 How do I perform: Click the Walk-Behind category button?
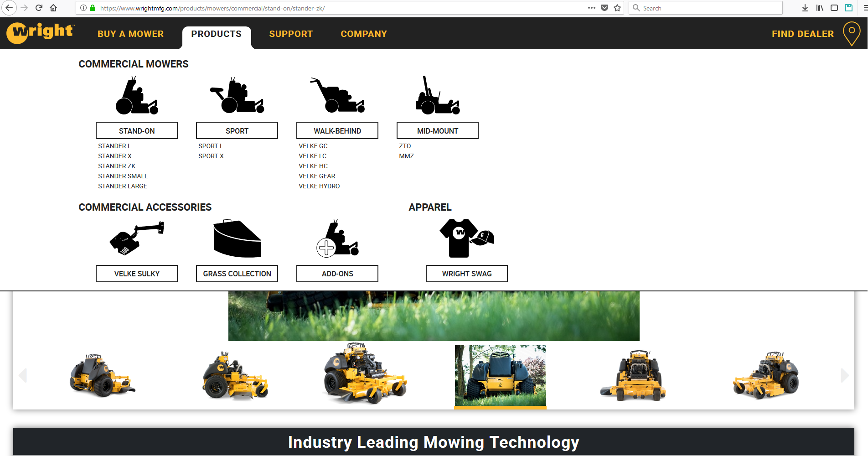pos(337,130)
